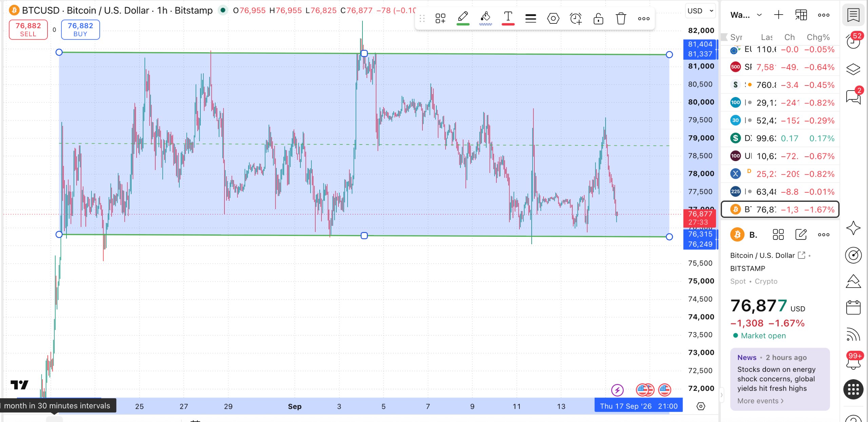Sort watchlist by Symbol column header
Viewport: 868px width, 422px height.
click(x=736, y=37)
